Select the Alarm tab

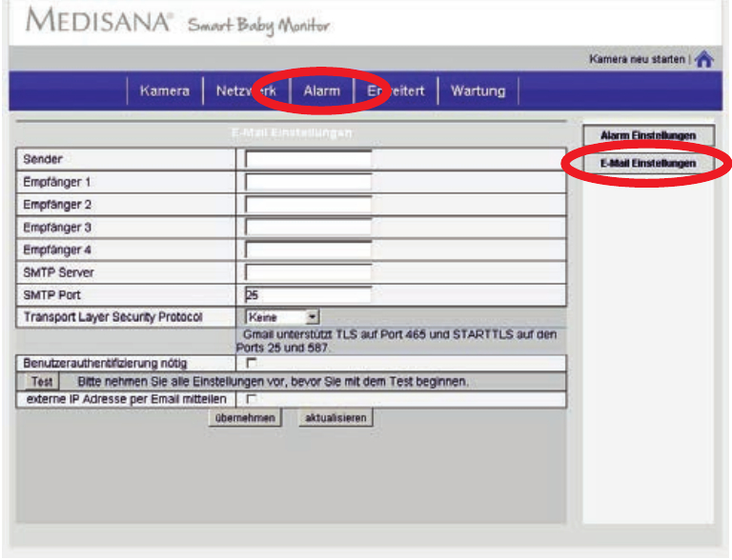(321, 91)
